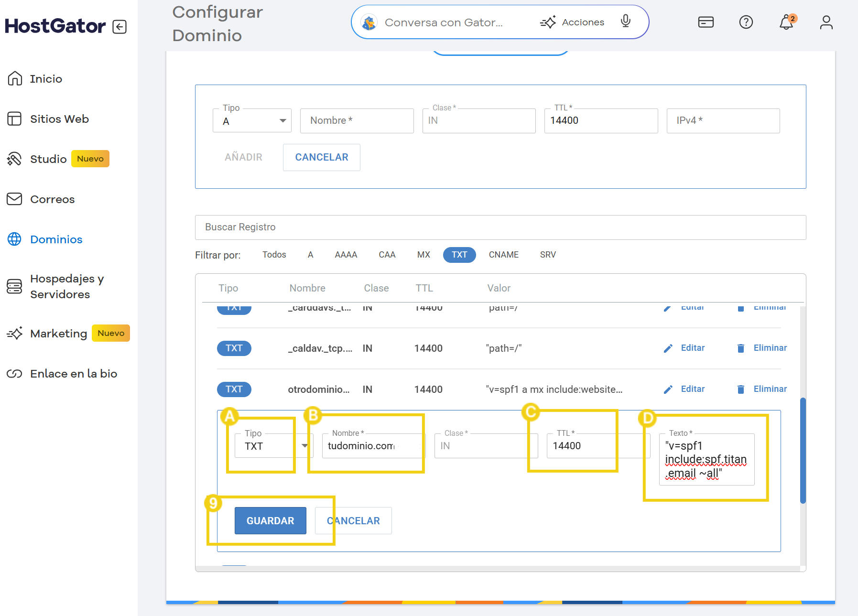This screenshot has width=858, height=616.
Task: Click the microphone icon in chat bar
Action: click(x=625, y=22)
